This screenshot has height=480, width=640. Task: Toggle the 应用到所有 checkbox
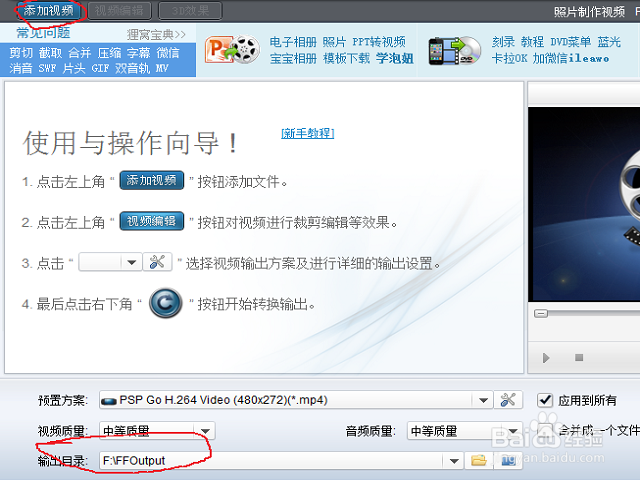545,400
